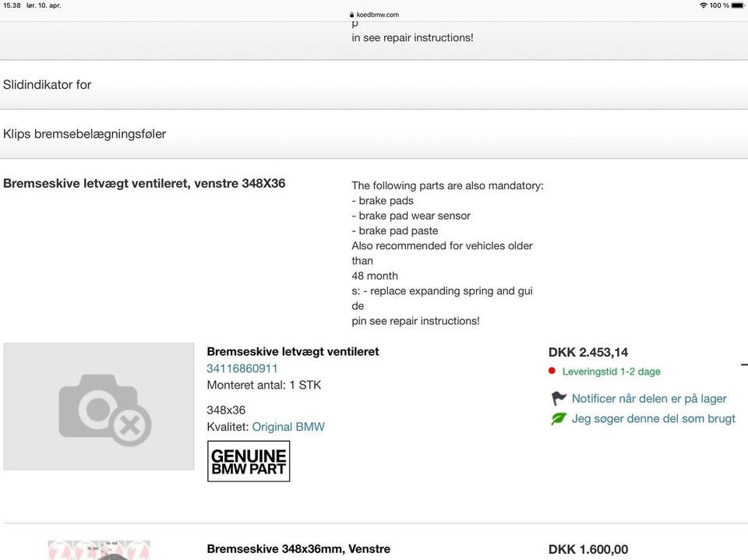Tap the battery icon in status bar
The height and width of the screenshot is (560, 748).
[x=737, y=5]
